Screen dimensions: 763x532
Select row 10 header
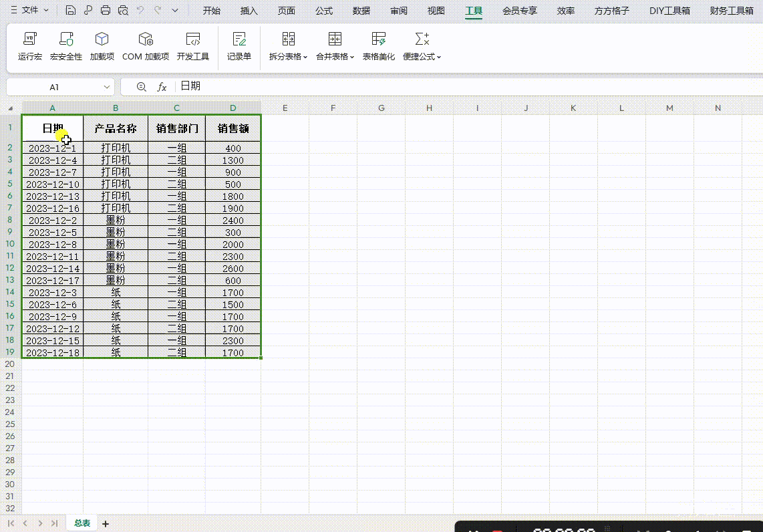[x=10, y=244]
